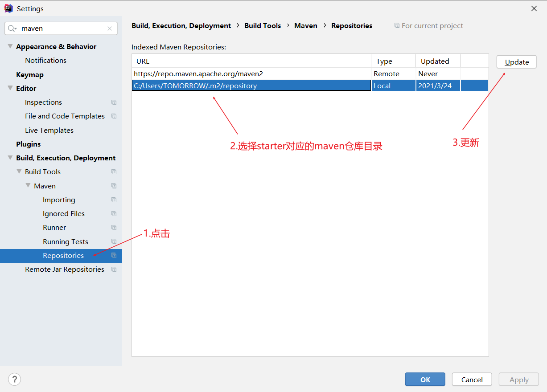The width and height of the screenshot is (547, 392).
Task: Click the IntelliJ logo in title bar
Action: point(8,8)
